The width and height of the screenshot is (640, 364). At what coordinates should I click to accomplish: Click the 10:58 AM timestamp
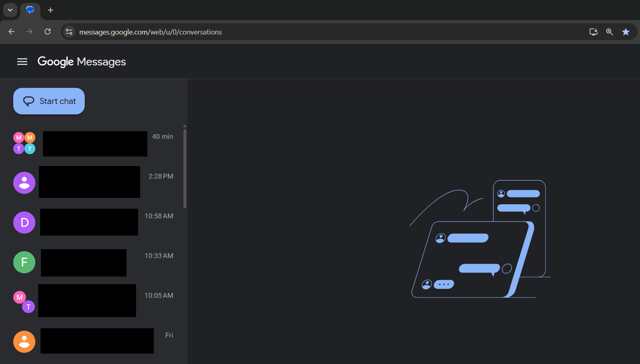(x=159, y=216)
